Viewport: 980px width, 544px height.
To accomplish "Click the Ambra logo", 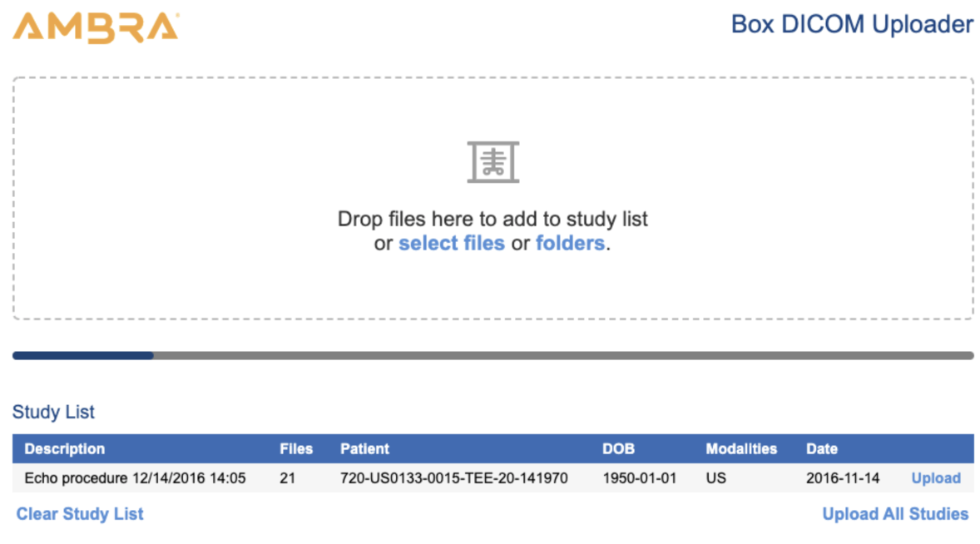I will pos(96,27).
